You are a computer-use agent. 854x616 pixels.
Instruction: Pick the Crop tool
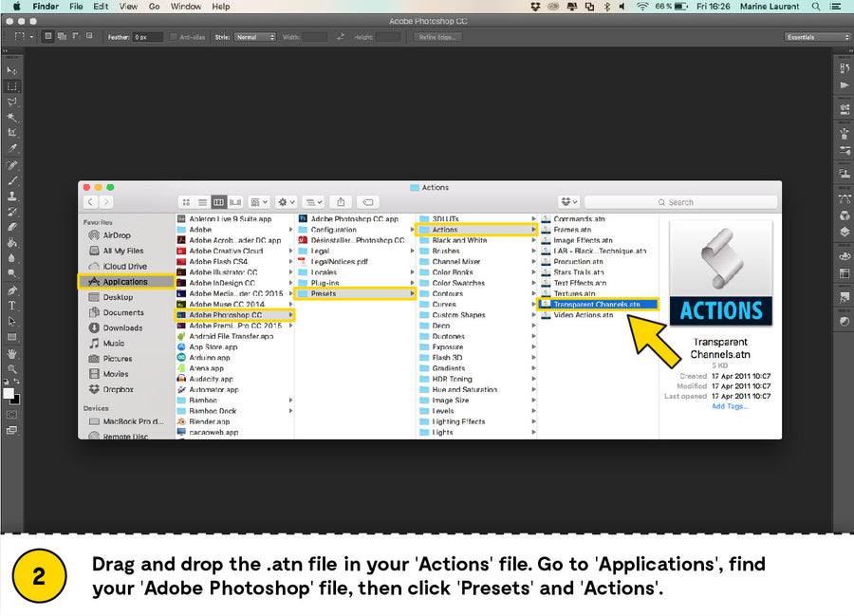point(12,133)
